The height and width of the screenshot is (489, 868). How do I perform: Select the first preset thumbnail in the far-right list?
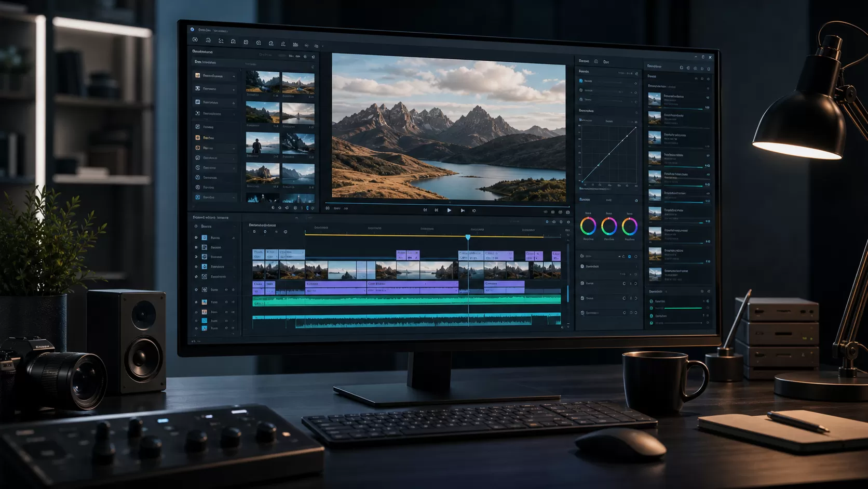(x=655, y=99)
